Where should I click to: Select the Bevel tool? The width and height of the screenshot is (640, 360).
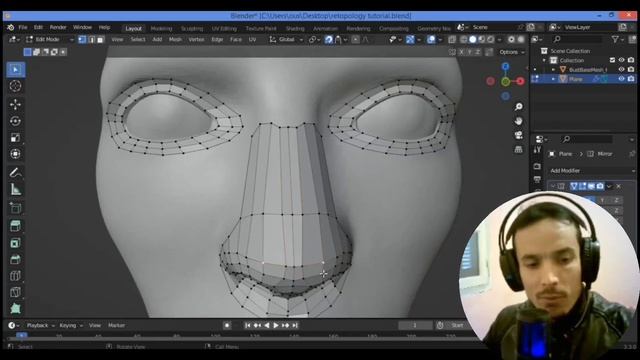pyautogui.click(x=16, y=259)
